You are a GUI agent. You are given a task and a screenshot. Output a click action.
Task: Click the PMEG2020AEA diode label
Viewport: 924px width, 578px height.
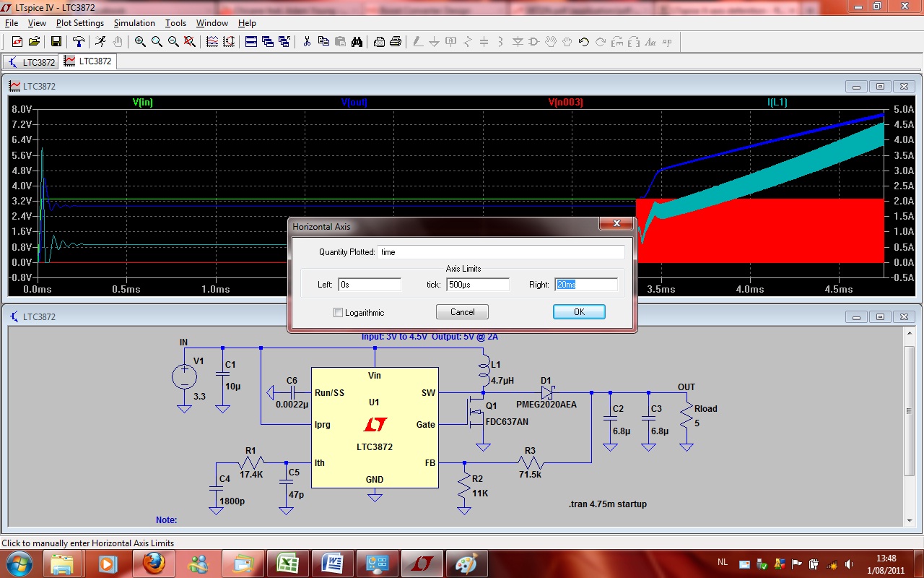tap(546, 405)
